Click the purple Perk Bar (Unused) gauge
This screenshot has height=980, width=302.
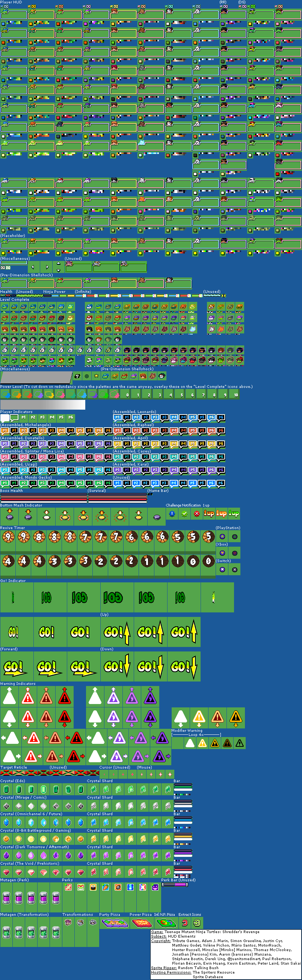point(175,885)
